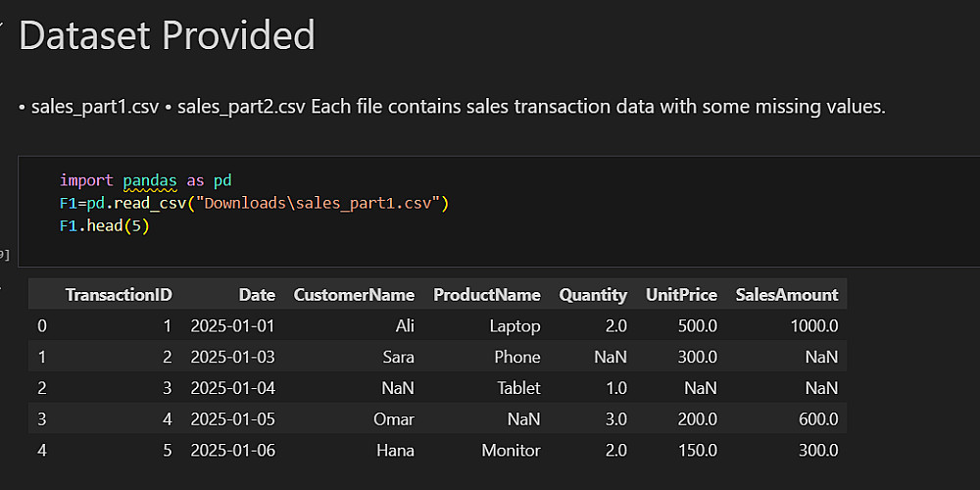Click the Quantity column header
The width and height of the screenshot is (980, 490).
[x=593, y=295]
